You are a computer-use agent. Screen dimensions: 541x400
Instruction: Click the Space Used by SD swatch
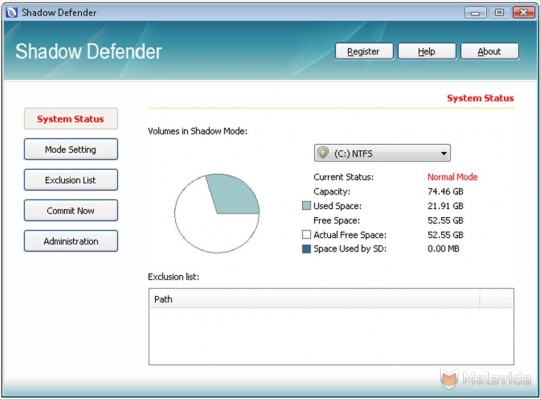tap(306, 249)
